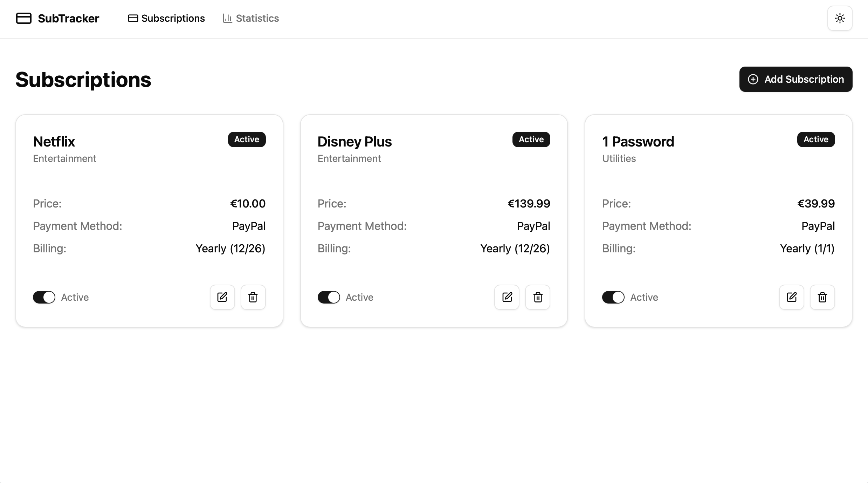Click the Netflix price €10.00
The image size is (868, 483).
click(248, 204)
